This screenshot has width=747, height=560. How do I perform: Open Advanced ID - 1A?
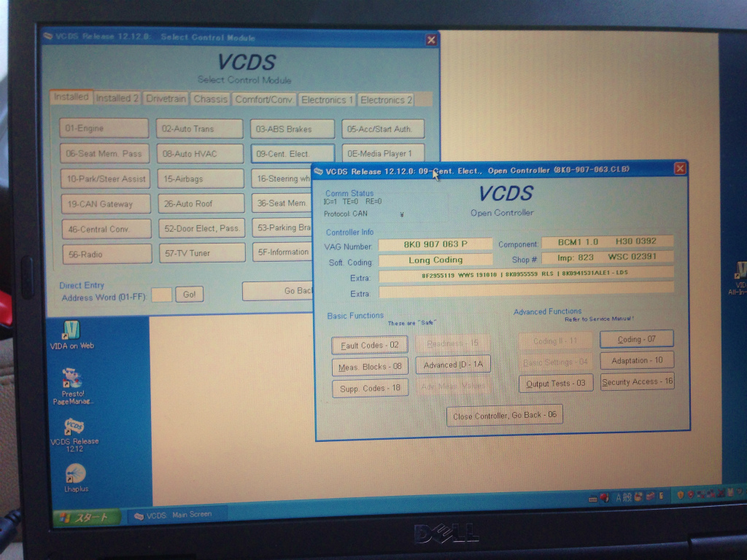point(453,365)
